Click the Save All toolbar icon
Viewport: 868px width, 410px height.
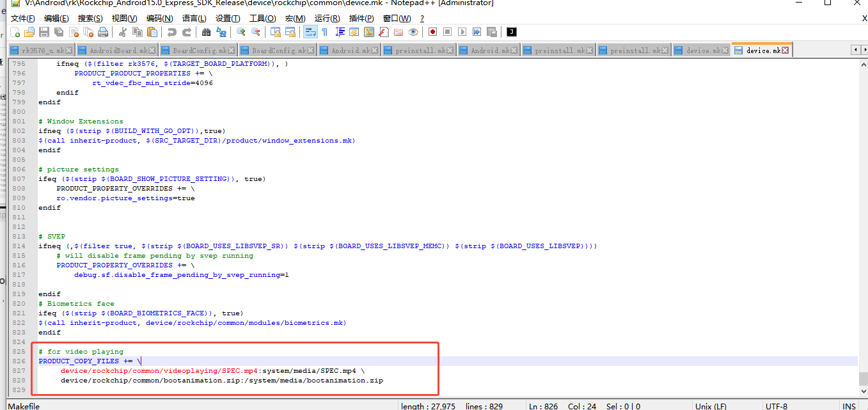pos(59,32)
